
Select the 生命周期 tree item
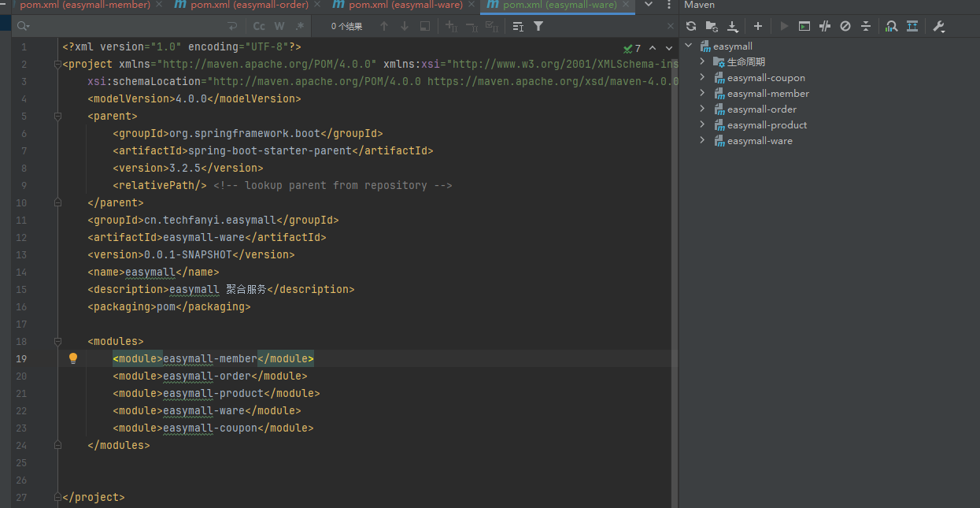point(745,61)
